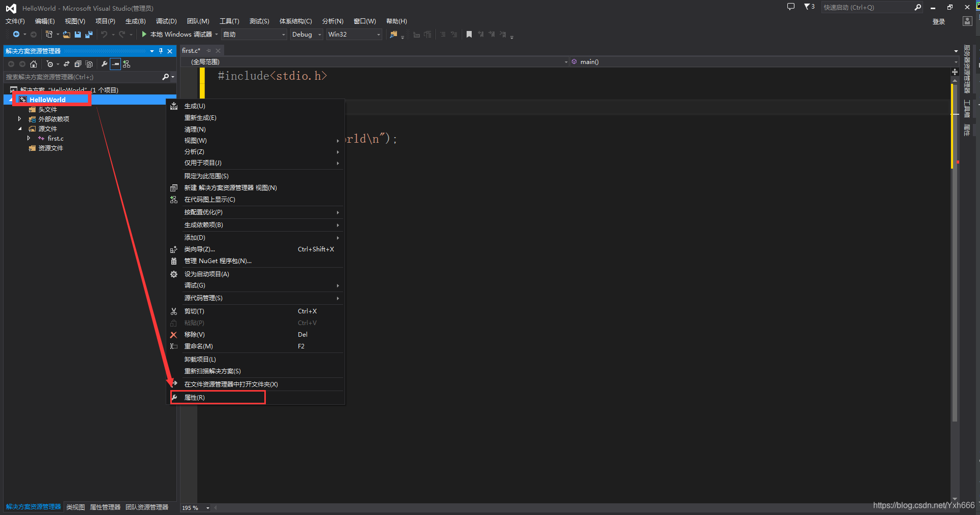Switch to the 类视图 bottom tab
Screen dimensions: 980x515
(x=76, y=507)
